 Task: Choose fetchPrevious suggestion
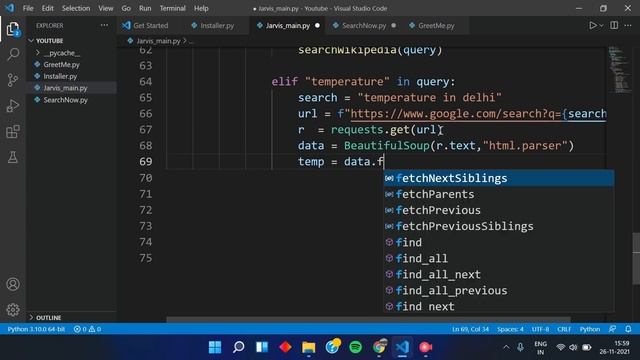tap(499, 210)
